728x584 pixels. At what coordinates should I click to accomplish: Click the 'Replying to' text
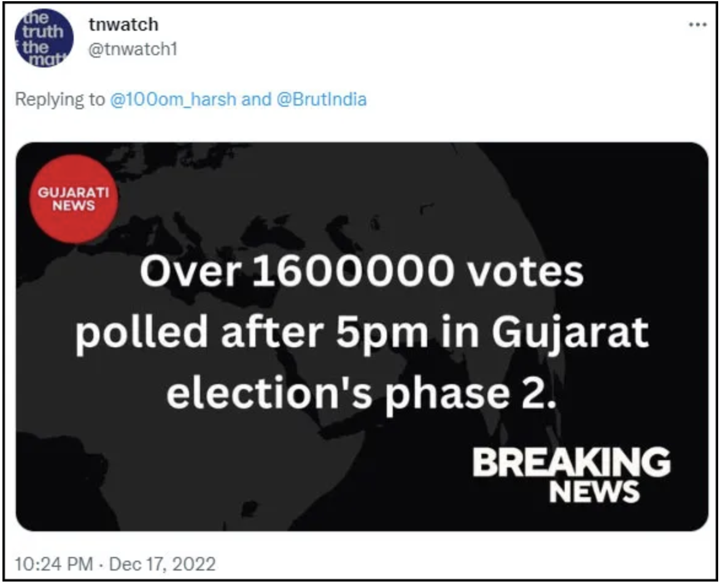[60, 99]
